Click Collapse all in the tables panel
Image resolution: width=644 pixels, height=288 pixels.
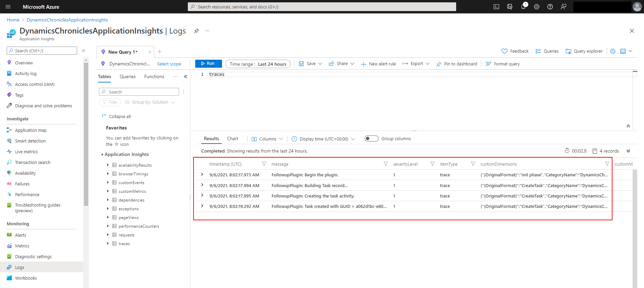click(x=116, y=116)
